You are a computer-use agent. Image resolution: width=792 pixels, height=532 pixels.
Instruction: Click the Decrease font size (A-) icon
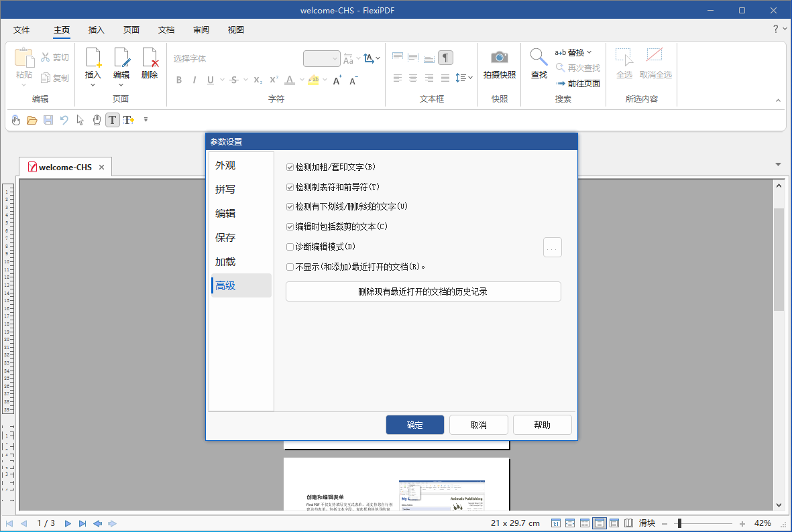(x=353, y=80)
